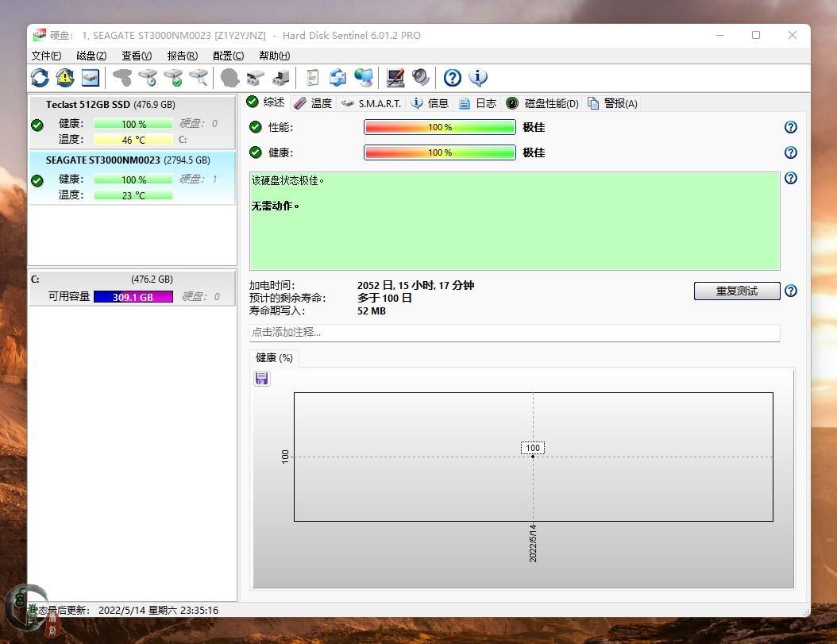
Task: Click the comment field 点击添加注释
Action: tap(514, 333)
